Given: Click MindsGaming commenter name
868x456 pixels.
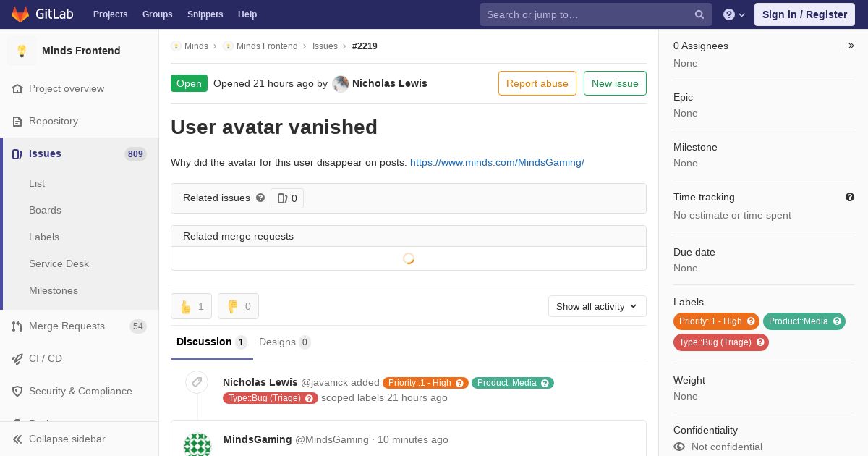Looking at the screenshot, I should tap(258, 439).
